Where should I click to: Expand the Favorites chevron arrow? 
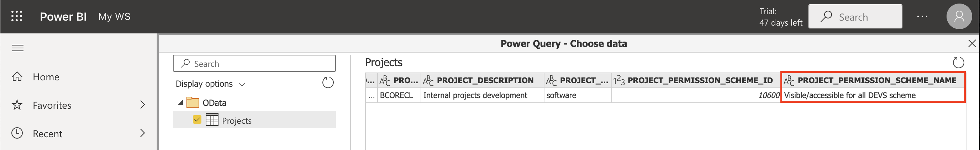[143, 105]
